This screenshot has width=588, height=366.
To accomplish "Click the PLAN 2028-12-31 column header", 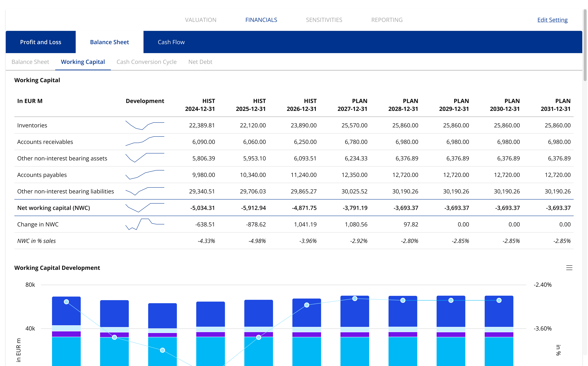I will pos(403,105).
